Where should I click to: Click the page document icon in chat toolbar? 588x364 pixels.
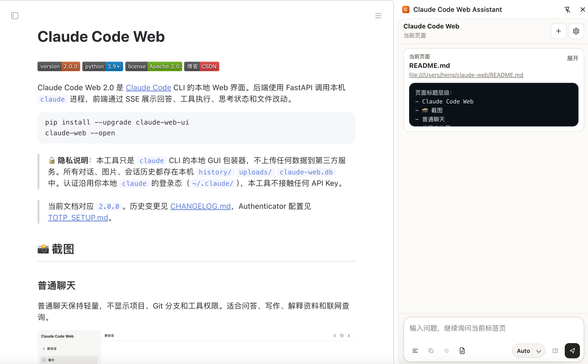(x=462, y=351)
